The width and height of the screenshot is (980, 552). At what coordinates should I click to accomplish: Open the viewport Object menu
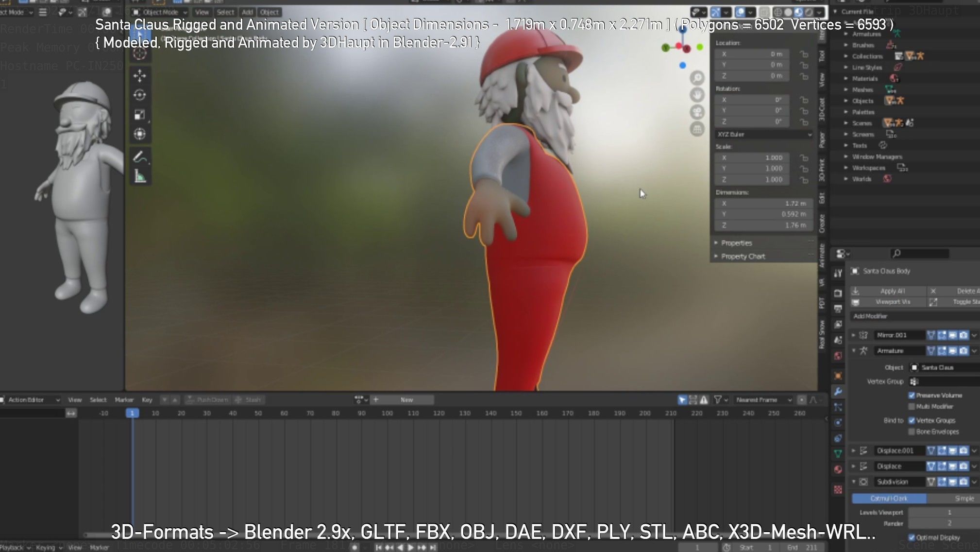coord(270,12)
